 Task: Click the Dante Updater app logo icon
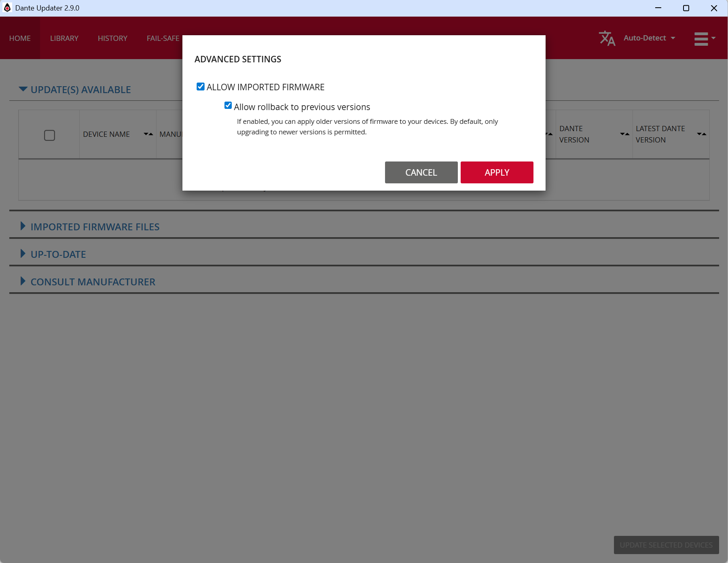pos(7,8)
